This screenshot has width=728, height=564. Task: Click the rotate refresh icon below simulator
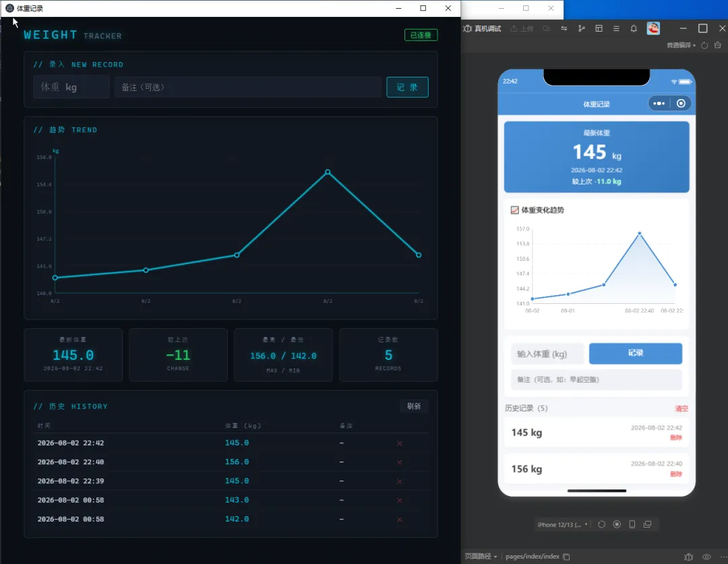point(602,524)
